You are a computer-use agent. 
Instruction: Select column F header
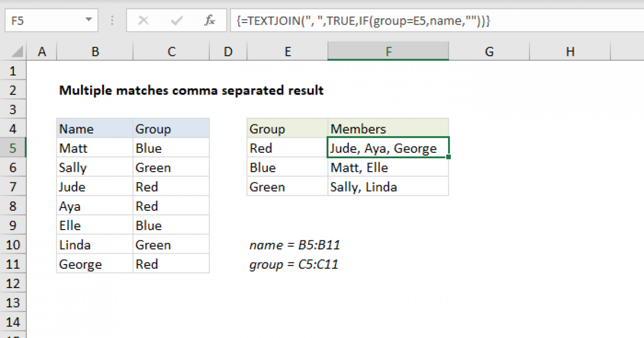pyautogui.click(x=388, y=52)
